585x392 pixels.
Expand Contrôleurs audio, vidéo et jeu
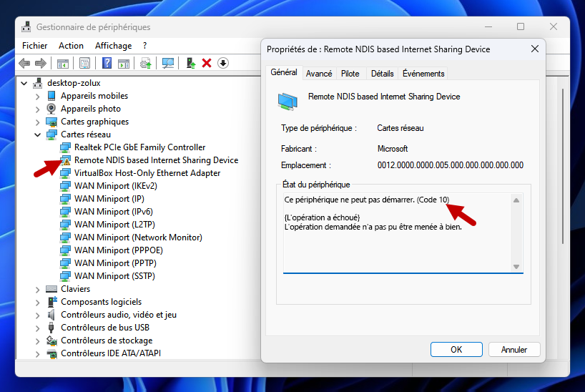pyautogui.click(x=37, y=315)
